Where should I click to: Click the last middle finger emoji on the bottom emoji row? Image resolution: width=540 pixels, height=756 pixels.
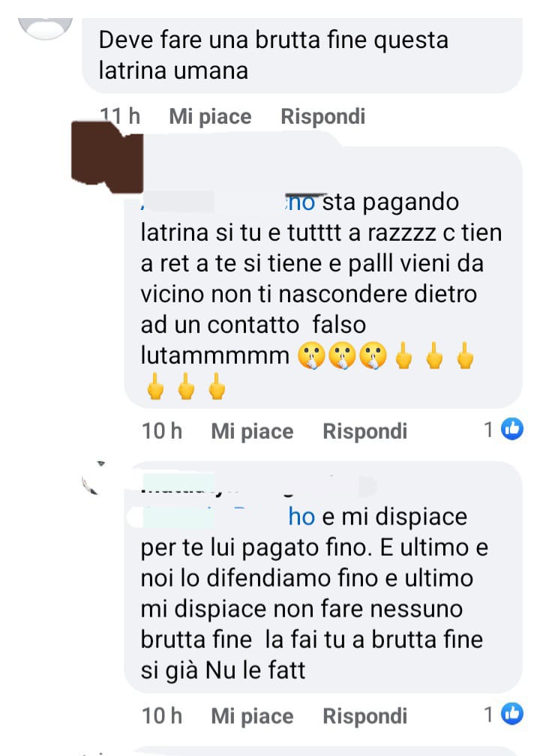(217, 387)
